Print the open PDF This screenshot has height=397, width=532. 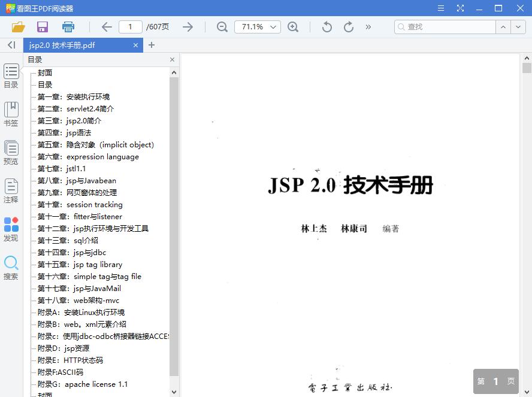pos(68,27)
